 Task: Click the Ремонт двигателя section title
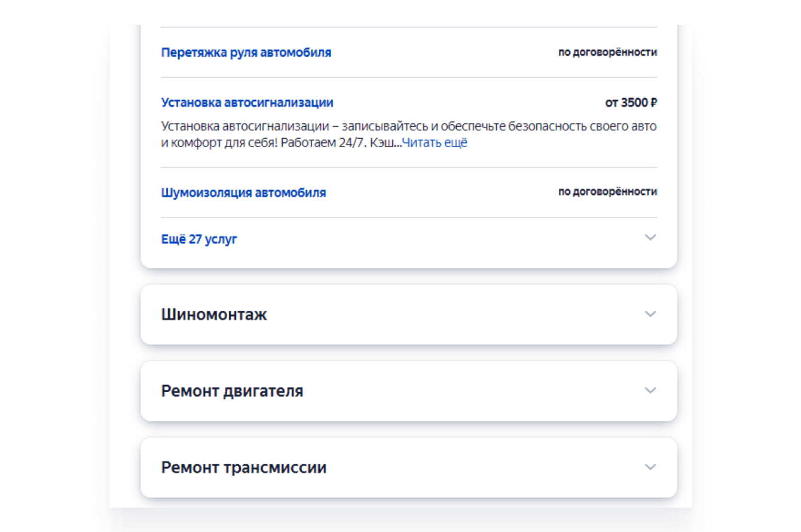[x=232, y=391]
